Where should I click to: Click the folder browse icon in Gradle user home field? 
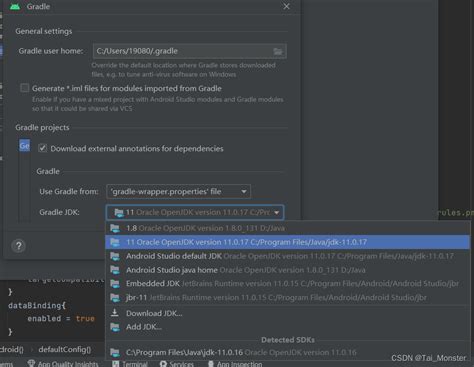pos(278,51)
